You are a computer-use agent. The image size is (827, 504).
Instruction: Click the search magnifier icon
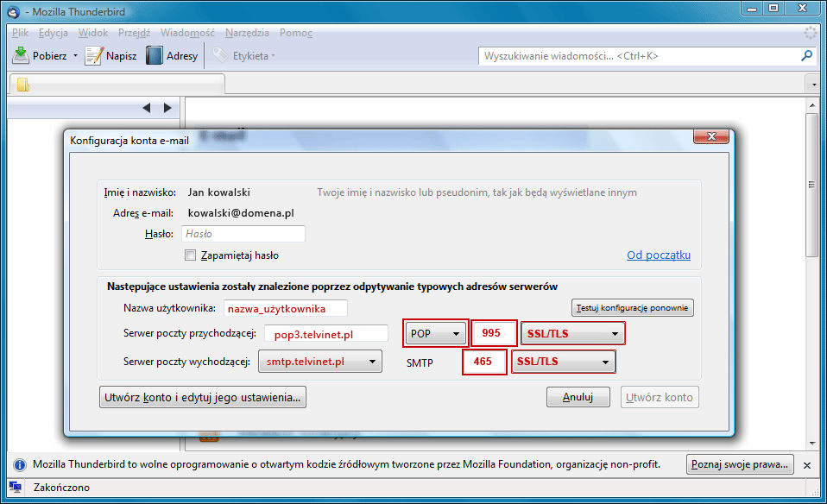[806, 56]
